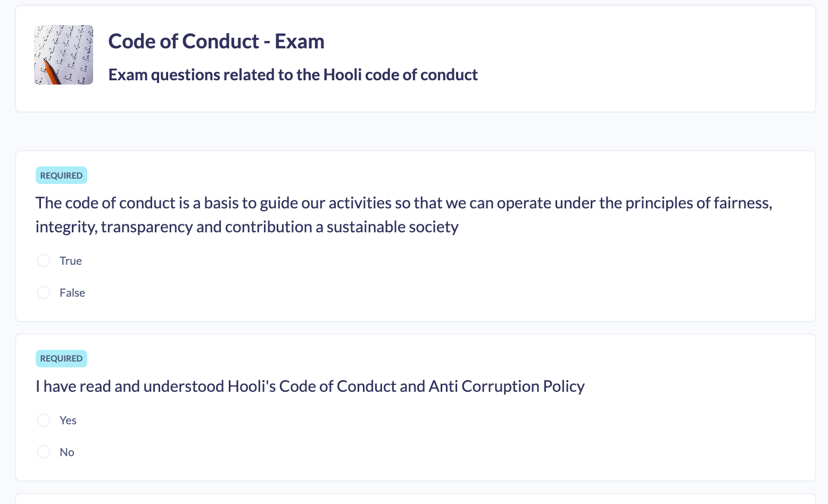The image size is (828, 504).
Task: Select the True radio button
Action: pyautogui.click(x=44, y=261)
